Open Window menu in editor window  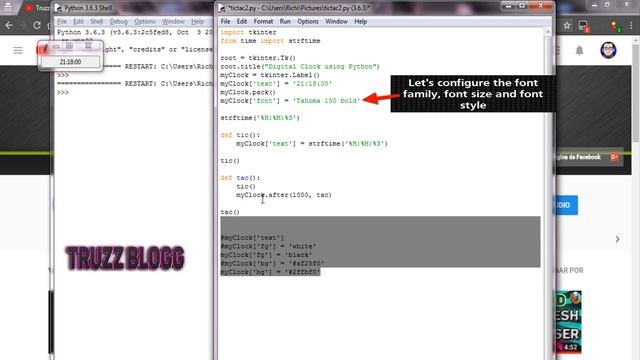(336, 21)
